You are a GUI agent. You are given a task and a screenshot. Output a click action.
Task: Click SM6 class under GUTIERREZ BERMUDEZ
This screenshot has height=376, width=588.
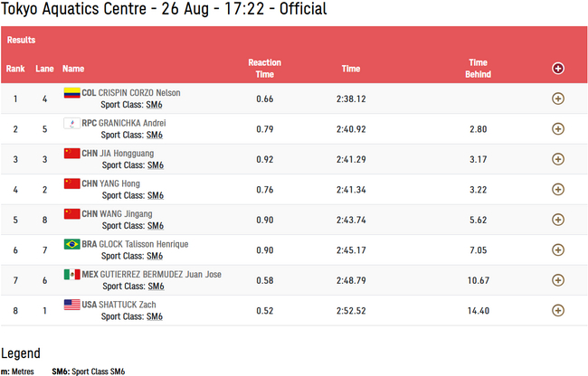[156, 287]
